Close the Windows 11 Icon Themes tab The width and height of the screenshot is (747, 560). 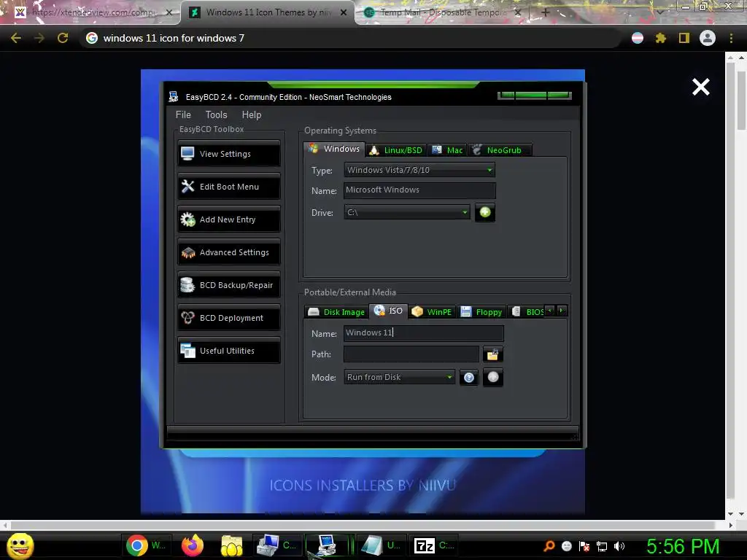pyautogui.click(x=344, y=12)
